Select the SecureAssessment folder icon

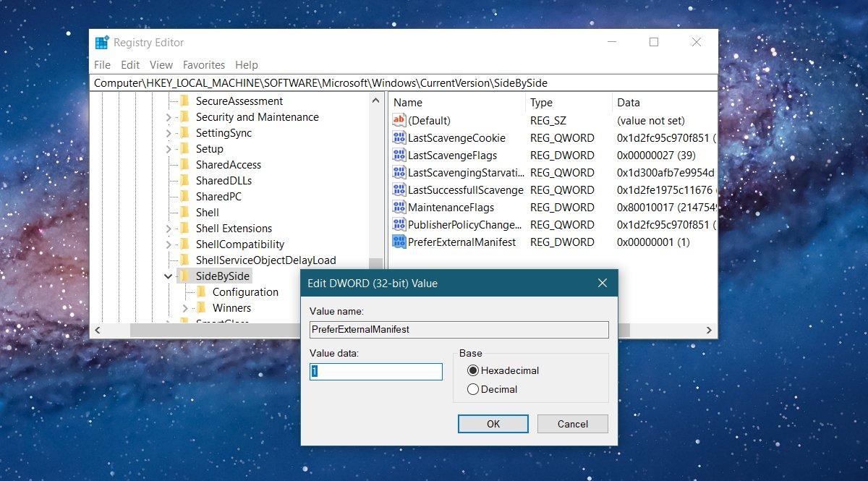(x=184, y=101)
